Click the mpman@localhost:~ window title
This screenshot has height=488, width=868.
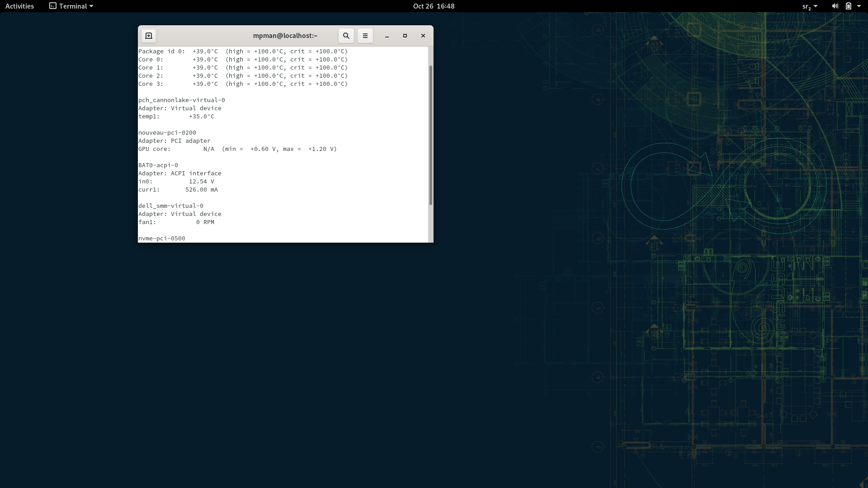click(x=285, y=36)
